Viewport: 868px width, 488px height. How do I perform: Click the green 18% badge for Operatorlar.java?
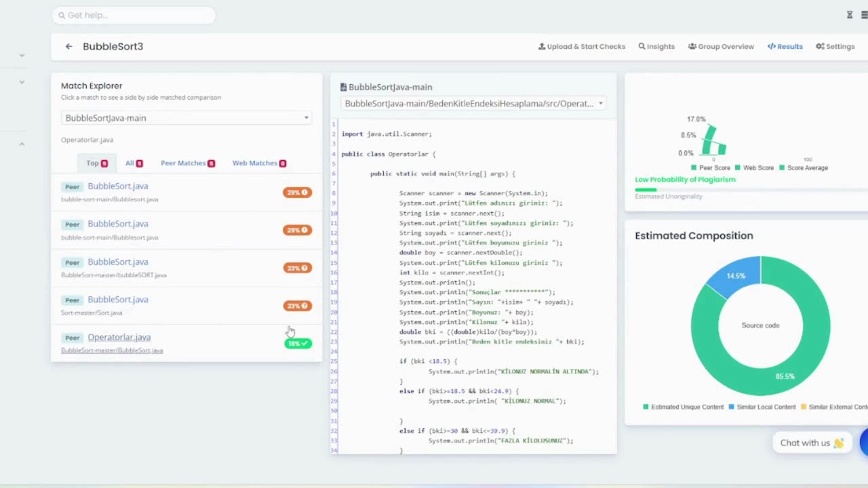pyautogui.click(x=298, y=344)
